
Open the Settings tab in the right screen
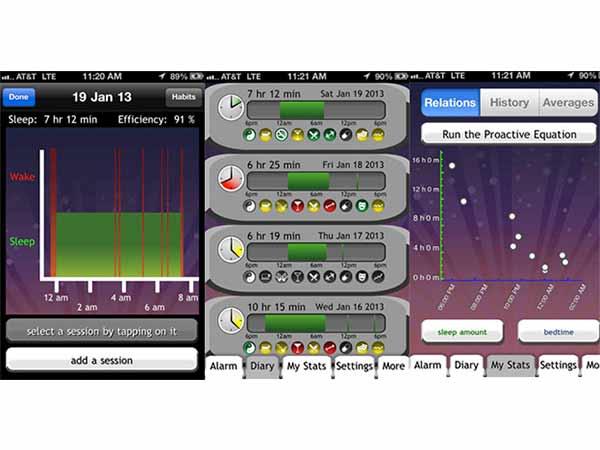(x=558, y=366)
